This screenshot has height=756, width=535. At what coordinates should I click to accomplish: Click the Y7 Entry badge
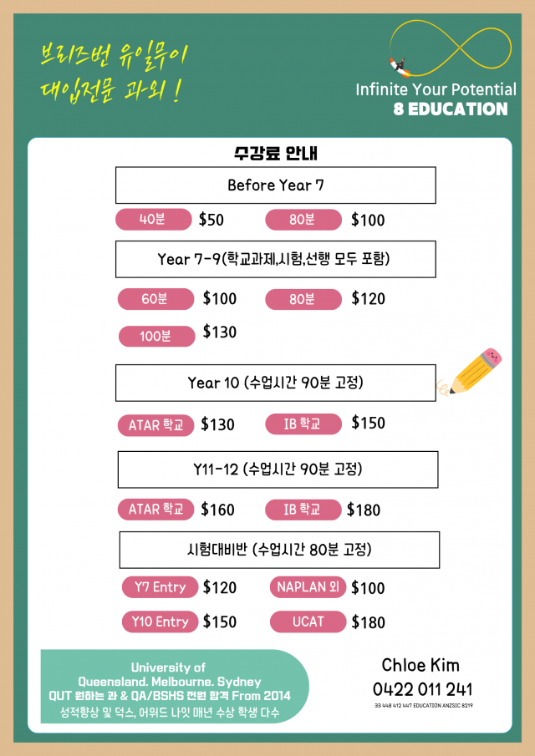tap(160, 587)
